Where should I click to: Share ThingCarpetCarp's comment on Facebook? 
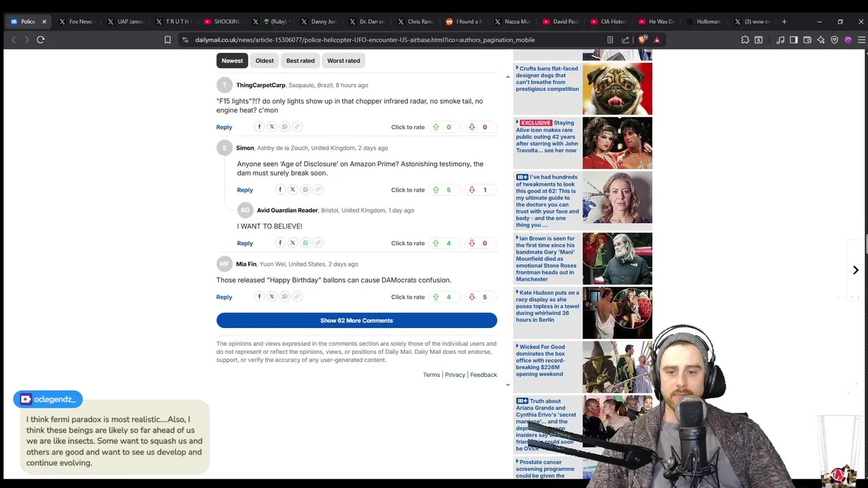tap(259, 127)
